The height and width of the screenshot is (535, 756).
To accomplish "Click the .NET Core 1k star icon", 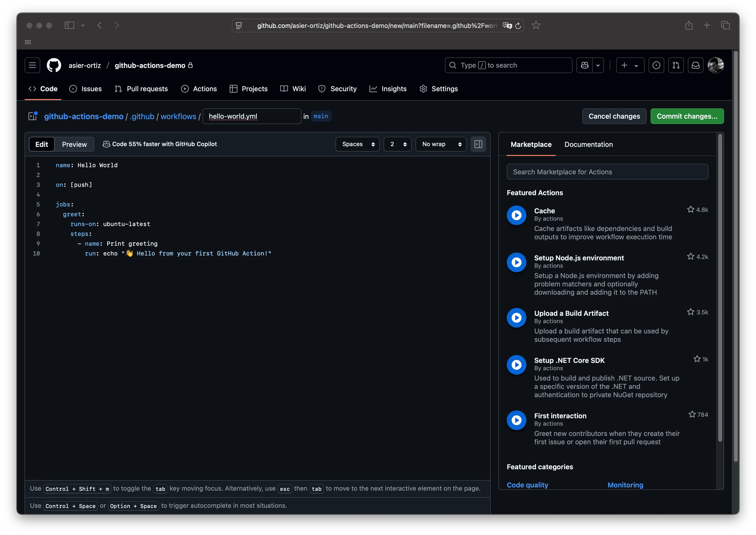I will (697, 359).
